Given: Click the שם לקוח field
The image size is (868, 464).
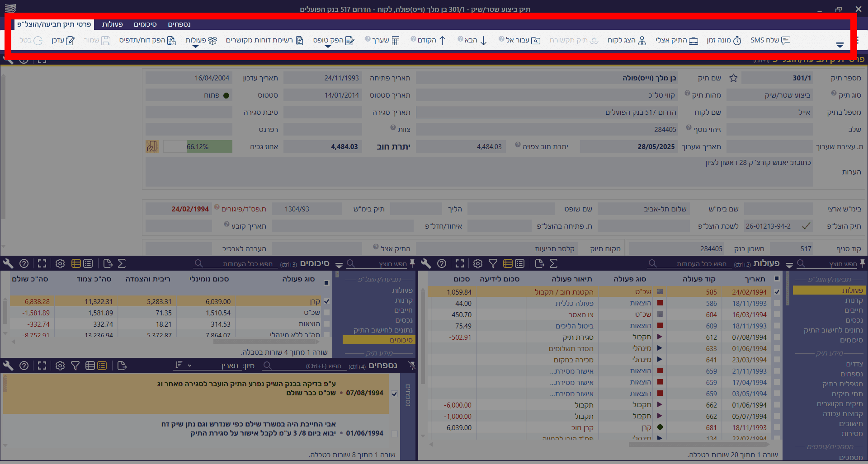Looking at the screenshot, I should click(547, 112).
